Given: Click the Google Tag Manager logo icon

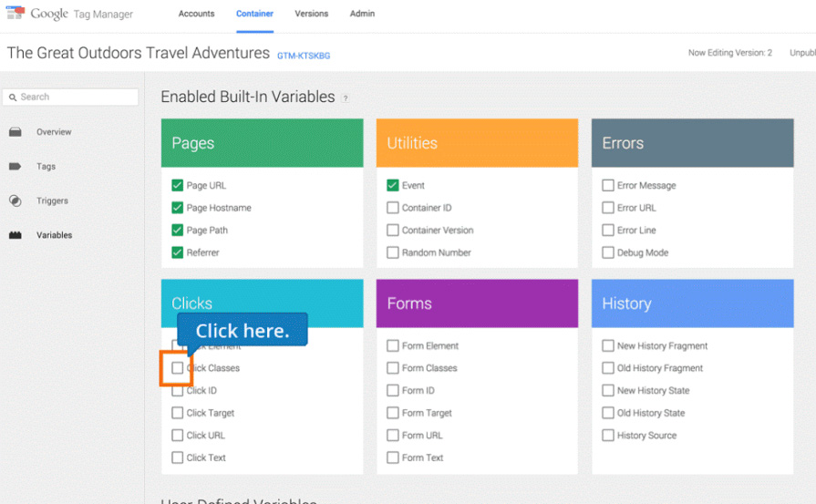Looking at the screenshot, I should click(x=15, y=13).
